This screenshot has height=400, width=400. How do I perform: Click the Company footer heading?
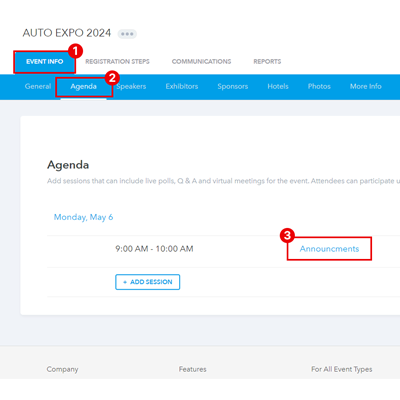[62, 369]
